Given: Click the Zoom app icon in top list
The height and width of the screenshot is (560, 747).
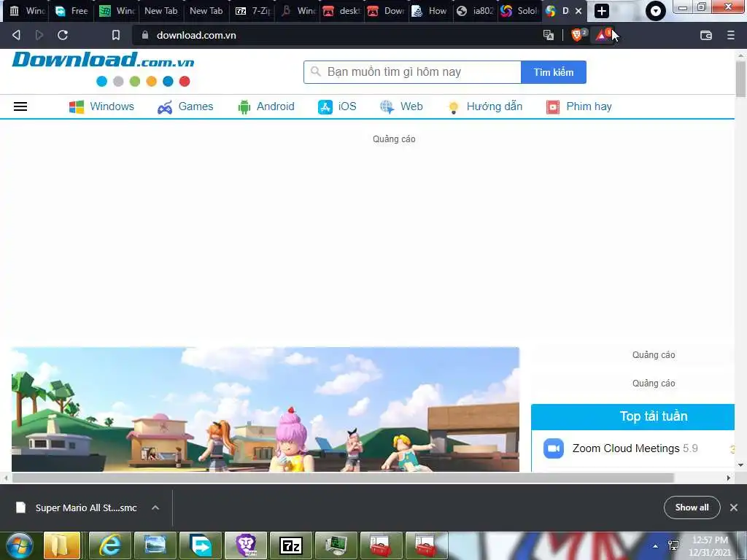Looking at the screenshot, I should pos(554,448).
